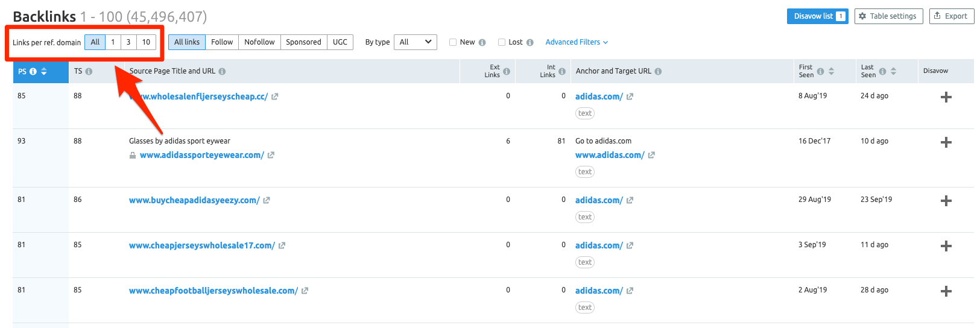Image resolution: width=980 pixels, height=328 pixels.
Task: Click text tag in adidassporteyewear row
Action: (585, 172)
